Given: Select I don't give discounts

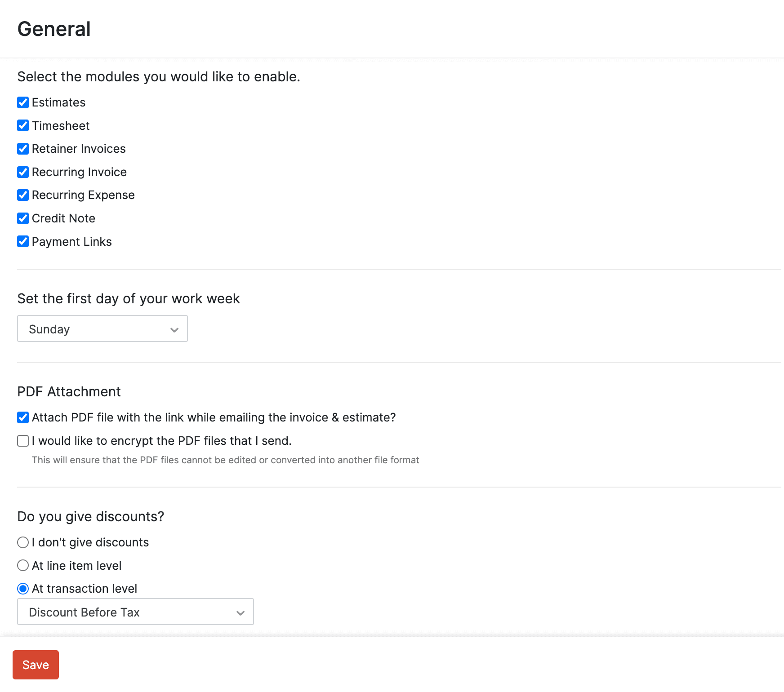Looking at the screenshot, I should click(x=23, y=542).
